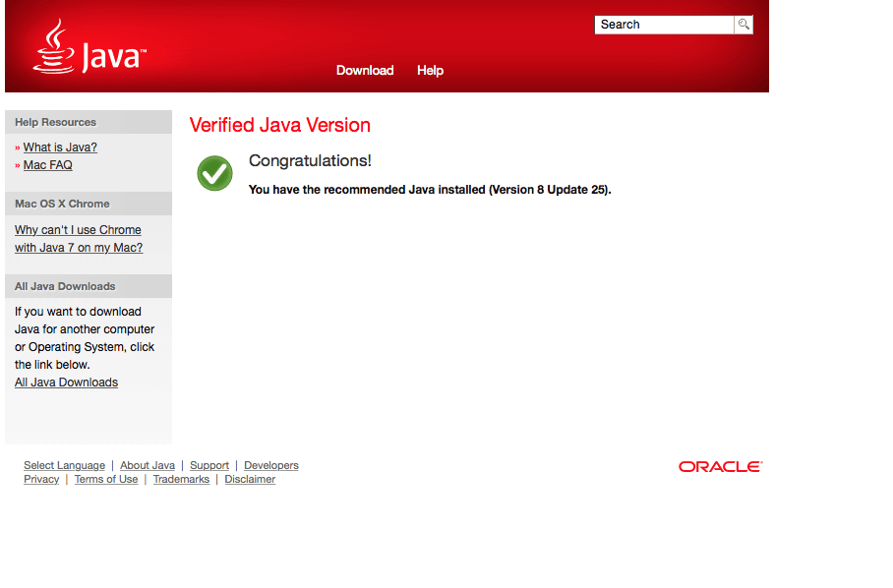Open Why can't I use Chrome link
This screenshot has height=588, width=893.
[79, 239]
